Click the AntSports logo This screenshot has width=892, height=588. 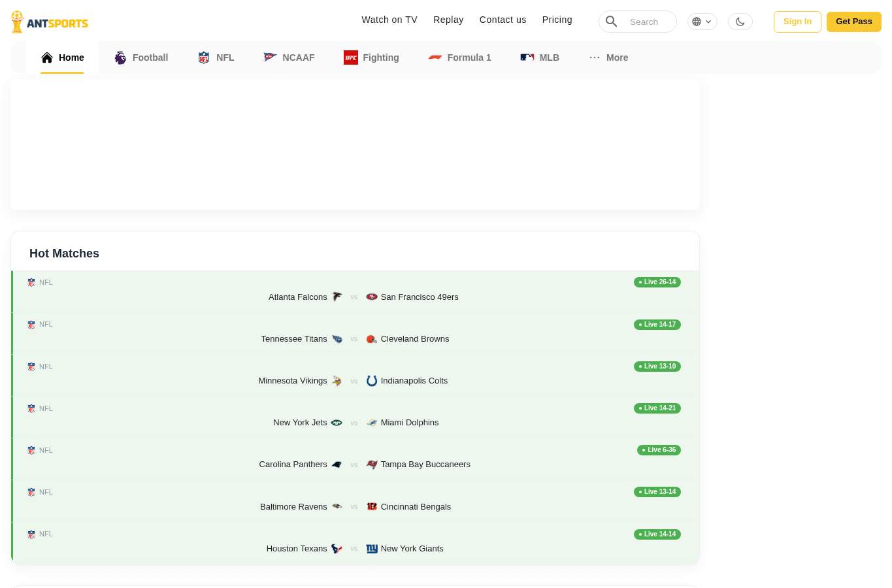(x=50, y=22)
